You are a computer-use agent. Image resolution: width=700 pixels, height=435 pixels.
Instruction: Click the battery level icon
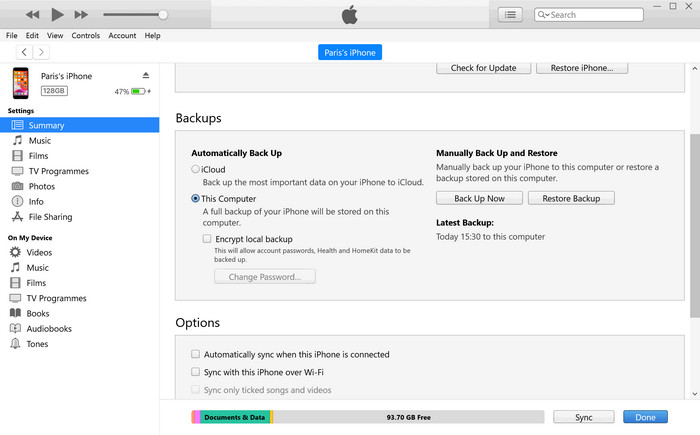click(138, 91)
